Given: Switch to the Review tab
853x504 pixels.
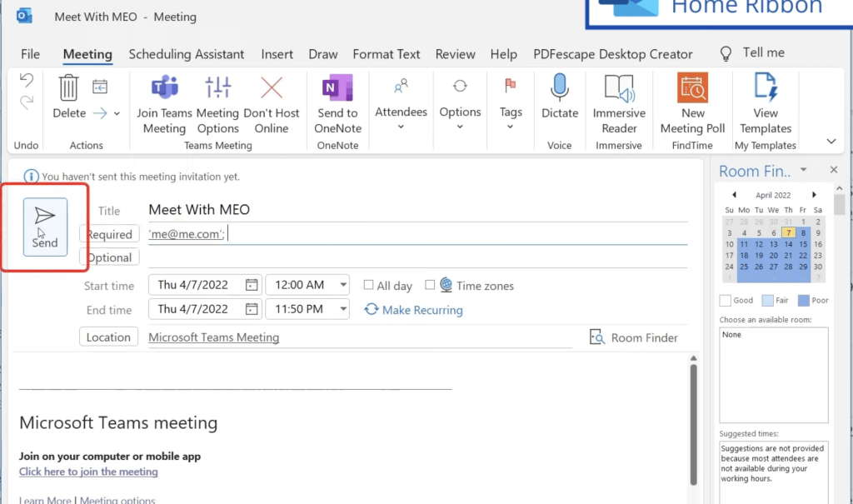Looking at the screenshot, I should coord(456,54).
